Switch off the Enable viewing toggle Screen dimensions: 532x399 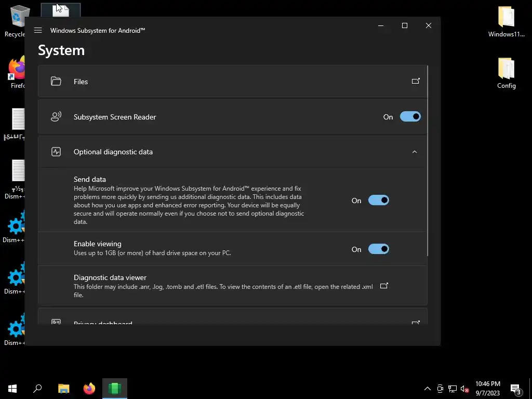(x=379, y=249)
